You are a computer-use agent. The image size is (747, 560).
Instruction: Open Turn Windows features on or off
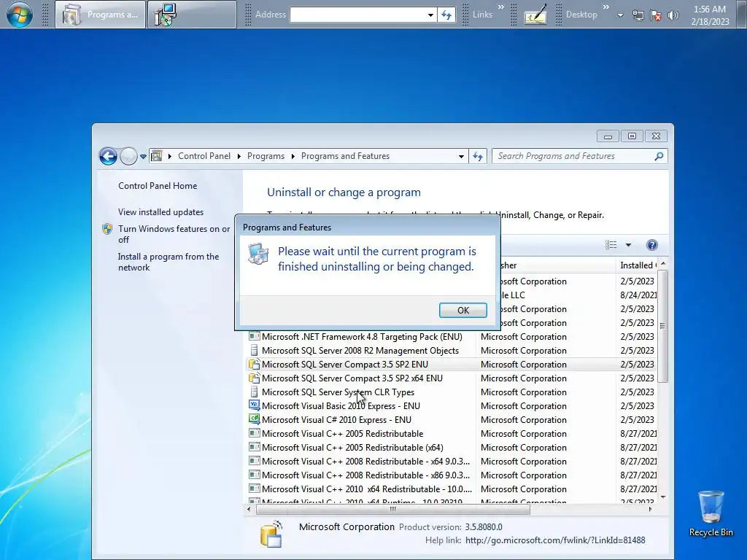click(x=174, y=234)
